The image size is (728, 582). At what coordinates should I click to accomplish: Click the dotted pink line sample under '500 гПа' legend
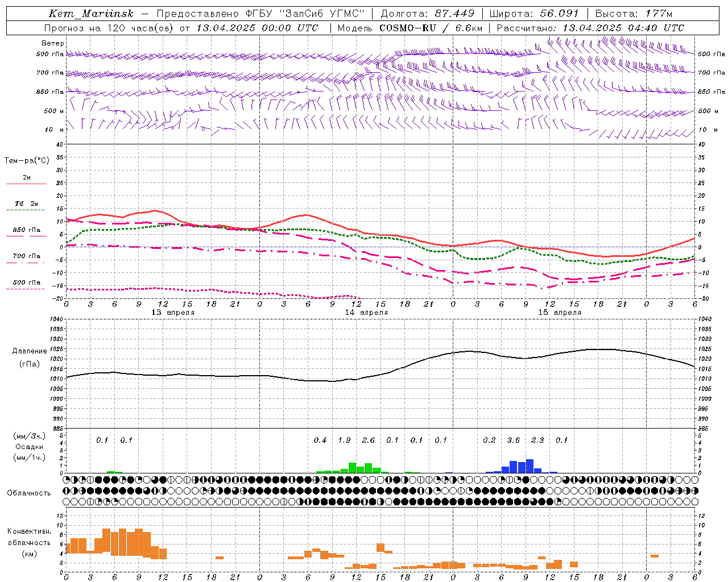pyautogui.click(x=26, y=289)
